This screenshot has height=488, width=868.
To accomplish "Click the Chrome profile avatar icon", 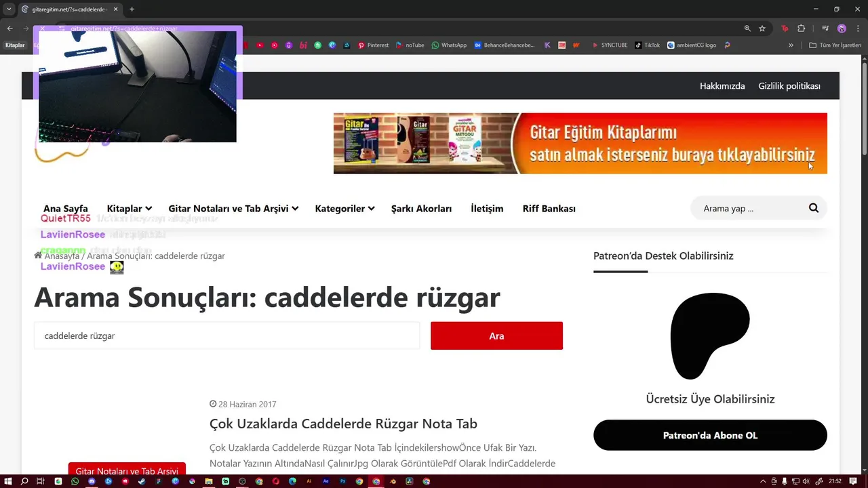I will pyautogui.click(x=842, y=28).
